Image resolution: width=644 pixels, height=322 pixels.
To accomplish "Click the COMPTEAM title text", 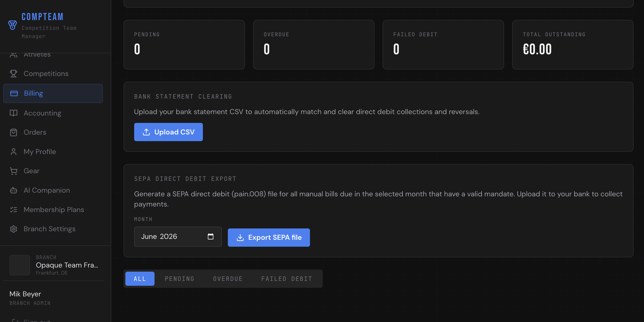I will click(43, 17).
